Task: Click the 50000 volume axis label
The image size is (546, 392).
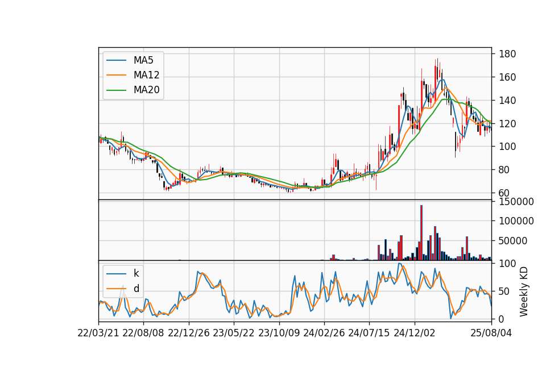Action: click(513, 241)
